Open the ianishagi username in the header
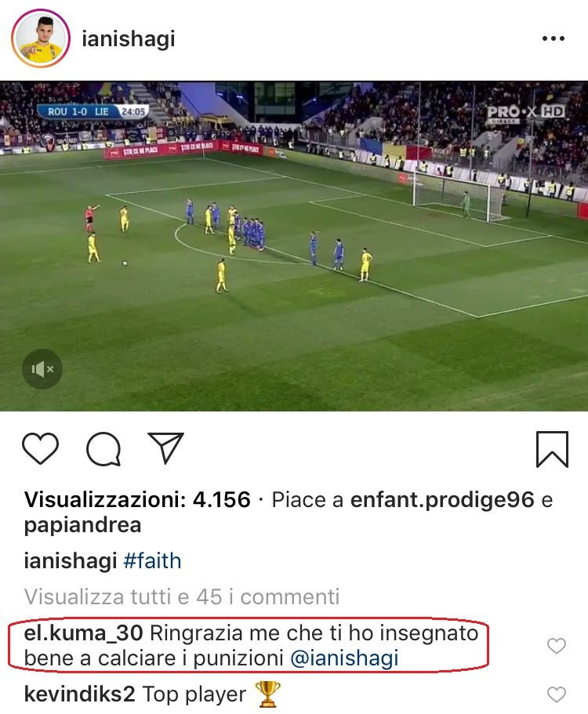 129,39
